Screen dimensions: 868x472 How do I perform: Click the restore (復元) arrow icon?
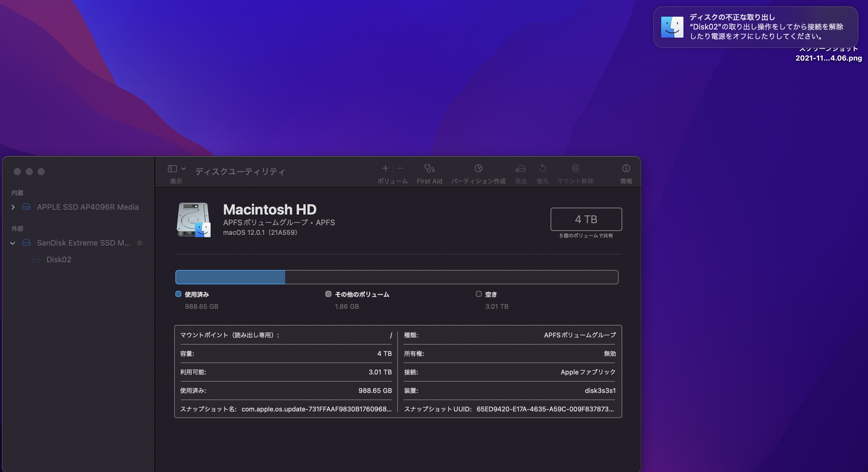(x=543, y=168)
